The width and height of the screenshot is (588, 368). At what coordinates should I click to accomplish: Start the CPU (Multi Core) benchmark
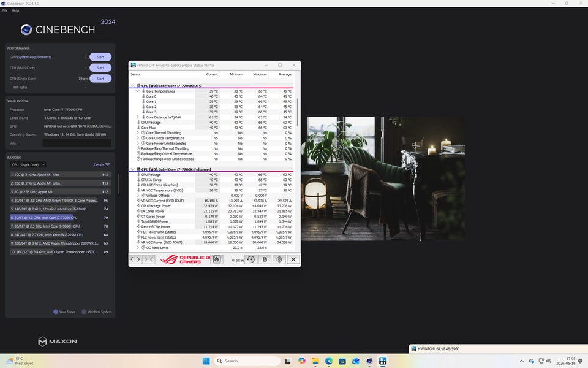(x=100, y=67)
